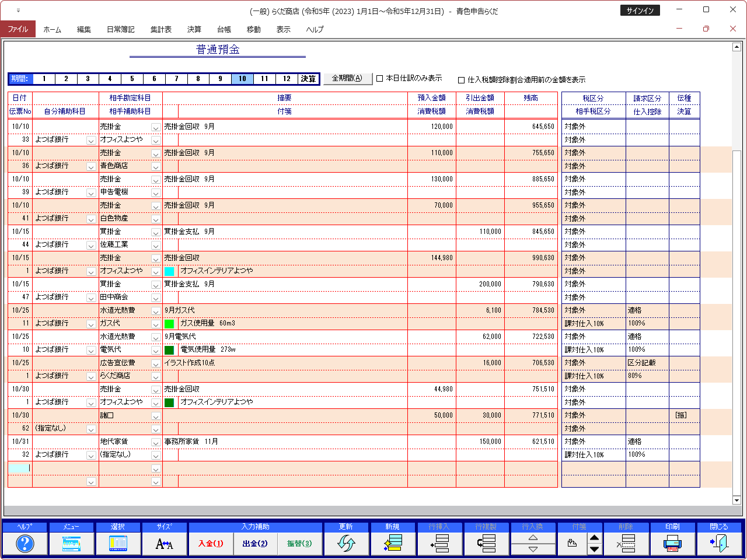Click 入金(1) input assist button
The height and width of the screenshot is (560, 747).
point(211,544)
